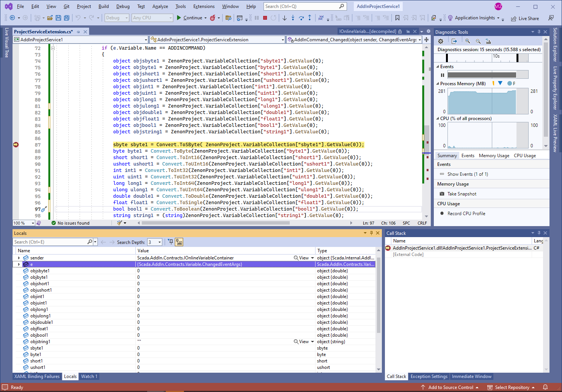Open Diagnostic Tools settings gear
This screenshot has width=562, height=392.
(441, 41)
